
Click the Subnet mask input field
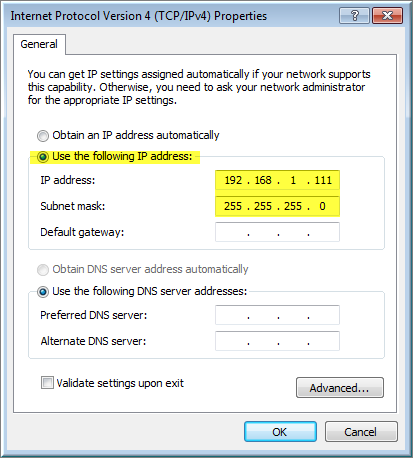[x=277, y=206]
